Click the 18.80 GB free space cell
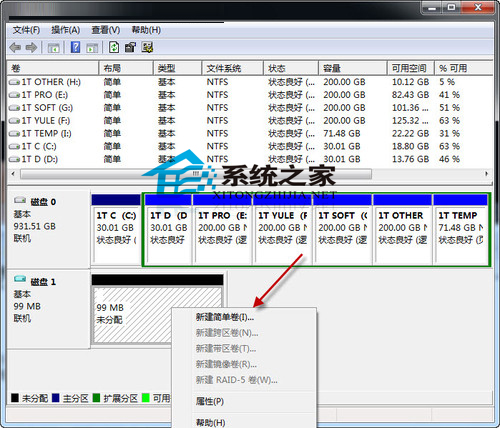This screenshot has height=428, width=500. (410, 146)
